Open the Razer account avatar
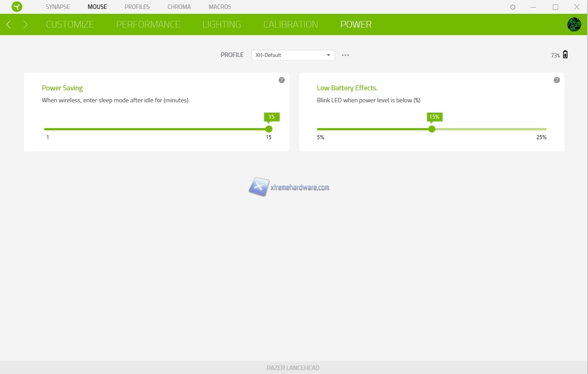 pyautogui.click(x=574, y=24)
